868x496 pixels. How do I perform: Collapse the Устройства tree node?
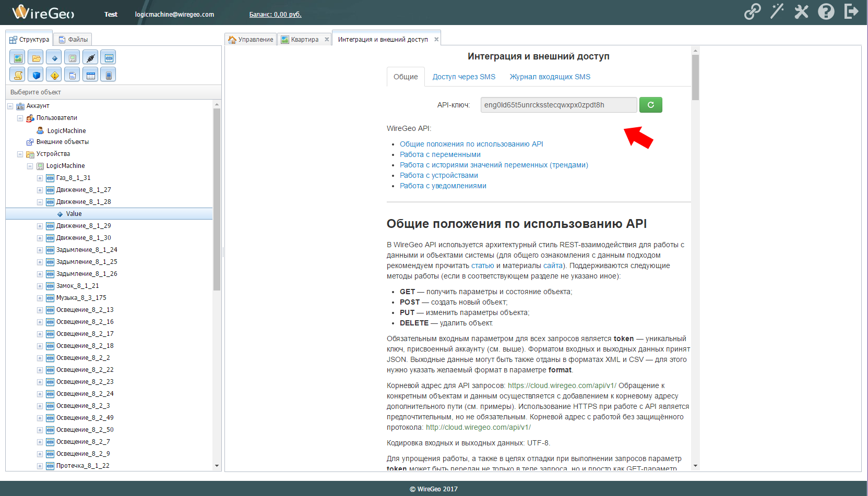(20, 154)
